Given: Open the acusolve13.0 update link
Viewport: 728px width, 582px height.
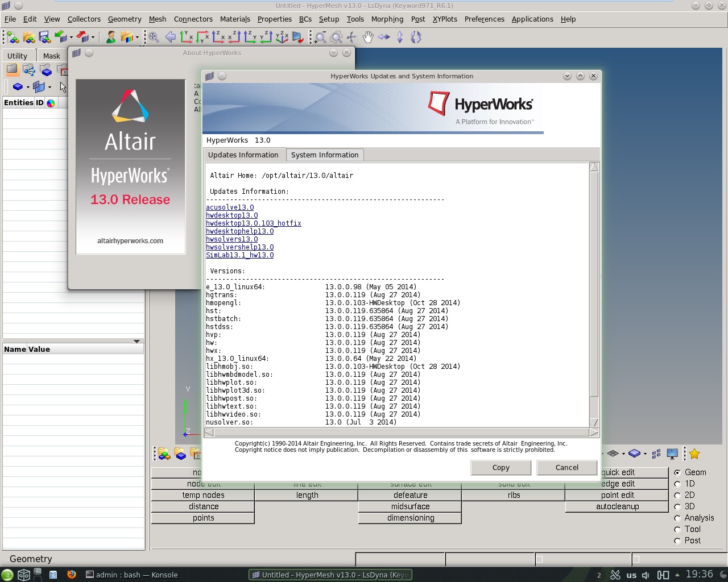Looking at the screenshot, I should [230, 207].
